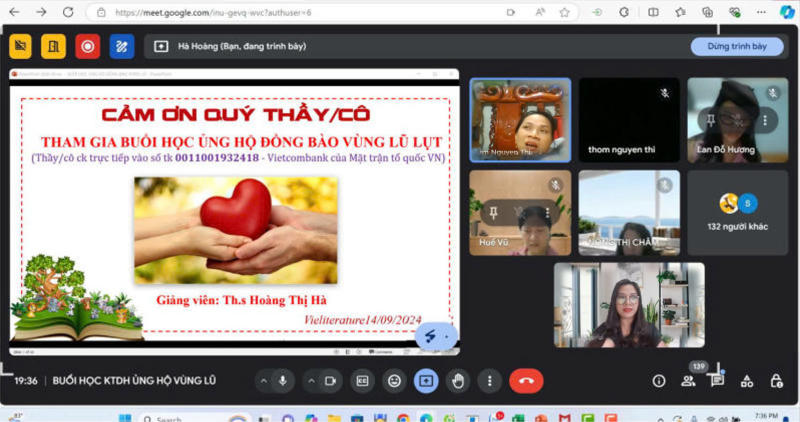Screen dimensions: 800x422
Task: Open the browser extensions icon
Action: (624, 12)
